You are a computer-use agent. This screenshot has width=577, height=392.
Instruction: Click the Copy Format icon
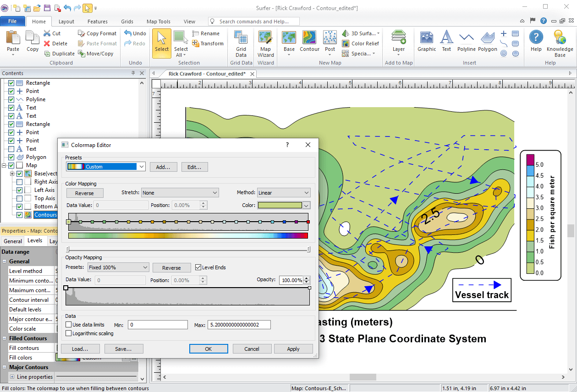[81, 33]
